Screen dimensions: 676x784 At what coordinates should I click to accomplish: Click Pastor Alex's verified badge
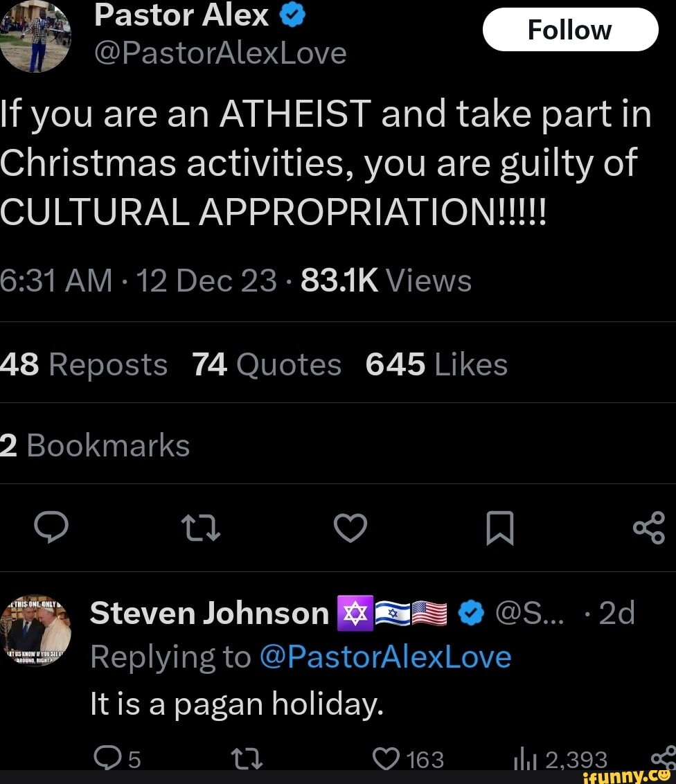(291, 13)
